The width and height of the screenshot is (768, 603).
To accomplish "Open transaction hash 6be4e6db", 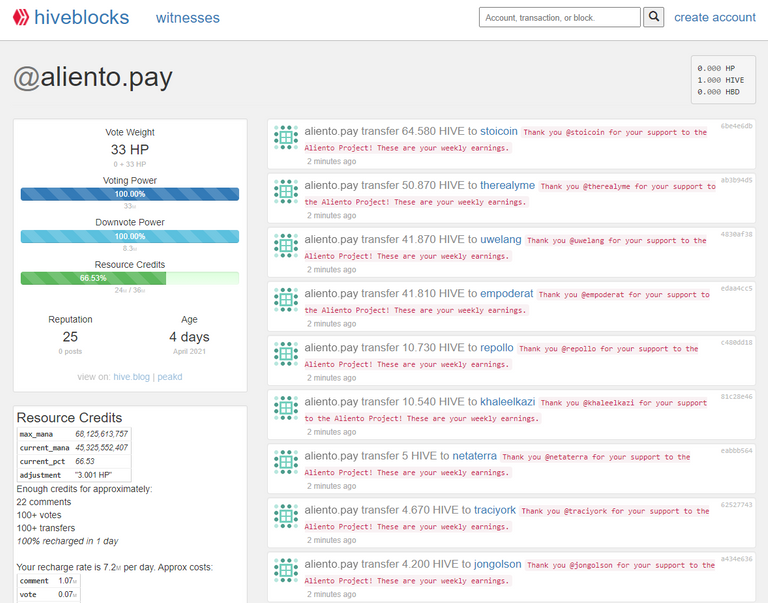I will click(736, 126).
